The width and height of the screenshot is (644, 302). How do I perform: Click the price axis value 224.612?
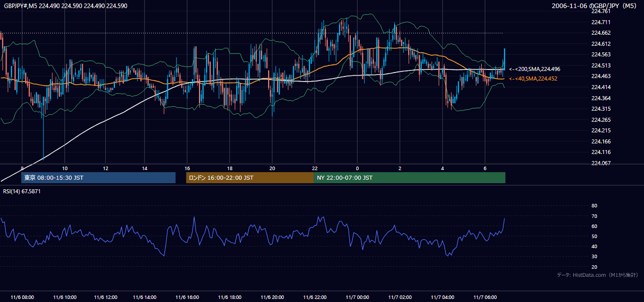(601, 44)
